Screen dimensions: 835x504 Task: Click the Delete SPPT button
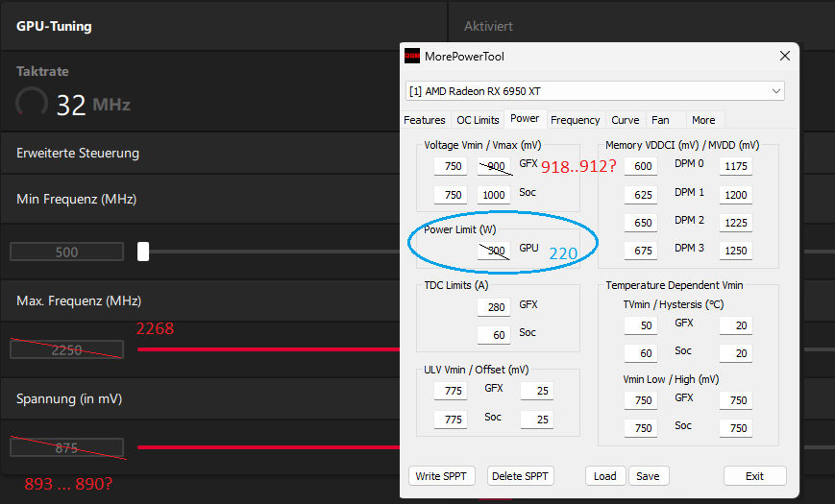pyautogui.click(x=520, y=476)
